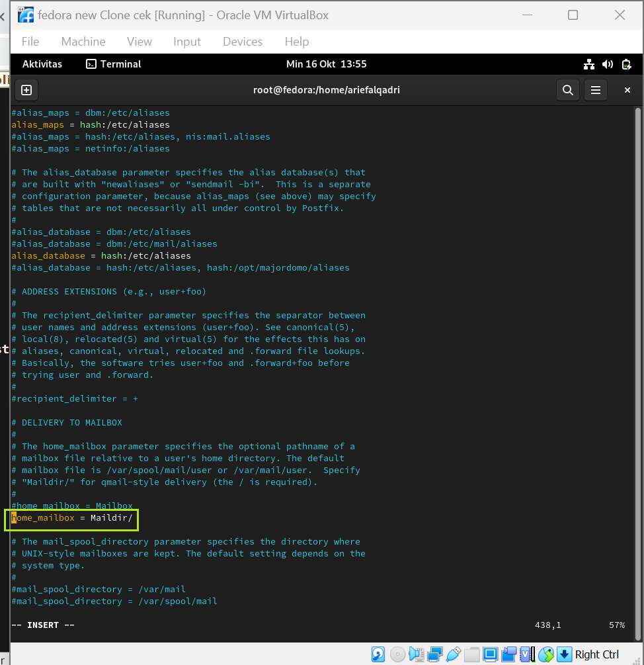Click the keyboard capture arrow icon

[x=564, y=654]
